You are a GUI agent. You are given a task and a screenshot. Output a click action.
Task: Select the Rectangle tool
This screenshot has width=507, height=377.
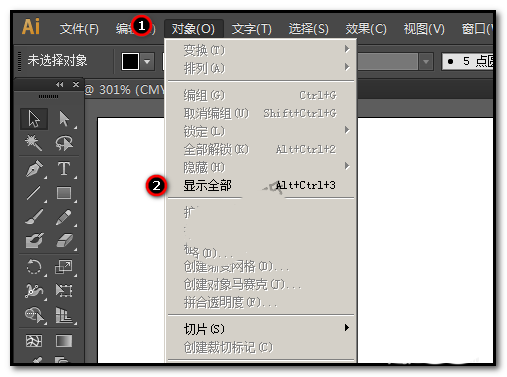[x=64, y=193]
